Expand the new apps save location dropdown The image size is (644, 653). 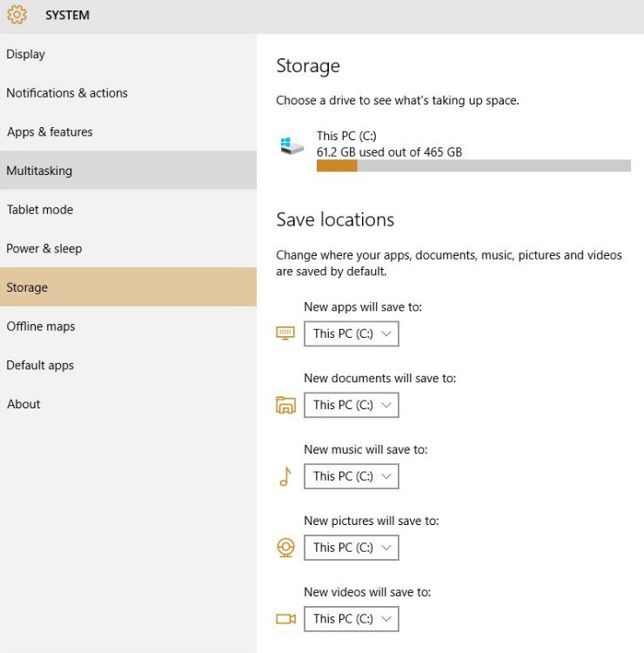click(351, 333)
